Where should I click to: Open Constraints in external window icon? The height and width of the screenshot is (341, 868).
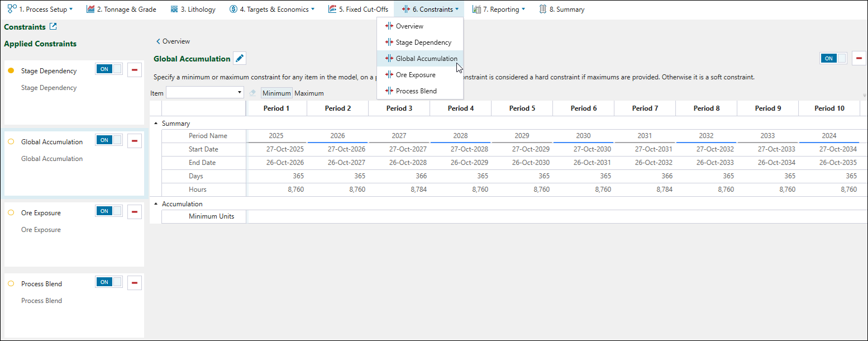pyautogui.click(x=53, y=27)
